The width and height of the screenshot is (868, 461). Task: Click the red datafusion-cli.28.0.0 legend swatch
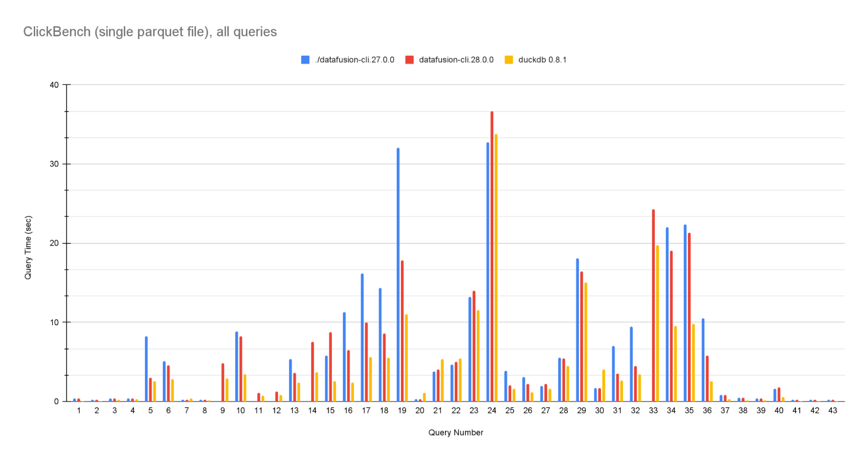click(409, 60)
